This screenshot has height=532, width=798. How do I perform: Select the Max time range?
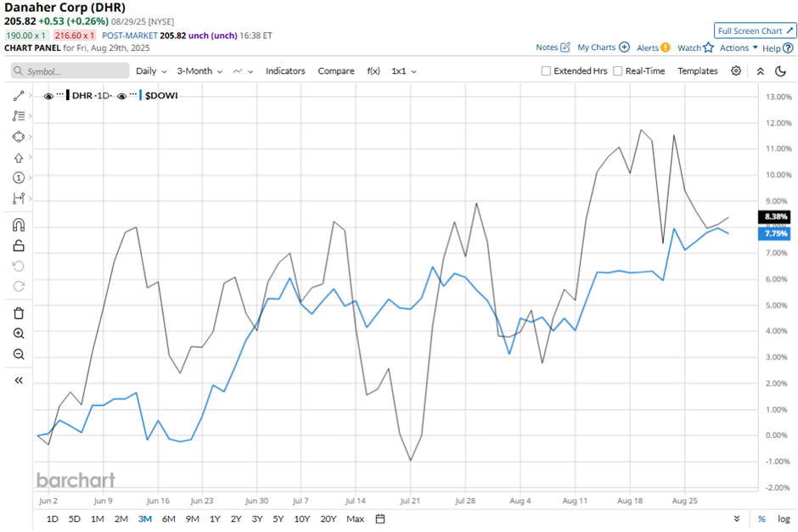point(355,518)
